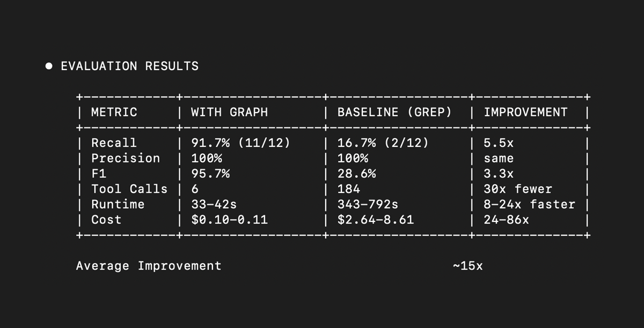
Task: Select the 8–24x faster text
Action: click(x=529, y=205)
